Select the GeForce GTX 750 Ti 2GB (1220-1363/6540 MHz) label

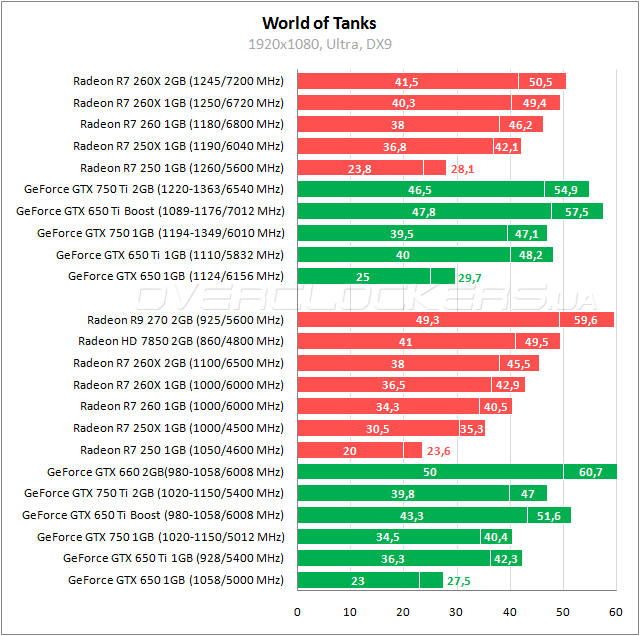153,189
